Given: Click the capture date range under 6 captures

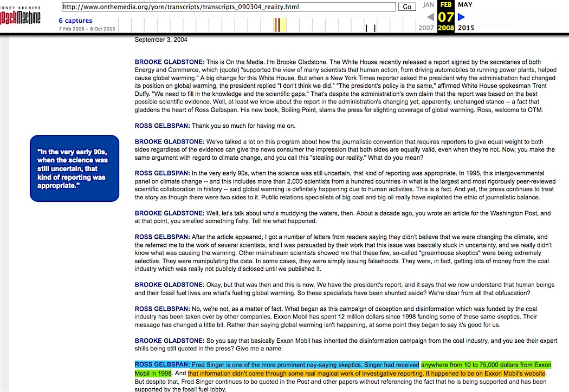Looking at the screenshot, I should (87, 29).
